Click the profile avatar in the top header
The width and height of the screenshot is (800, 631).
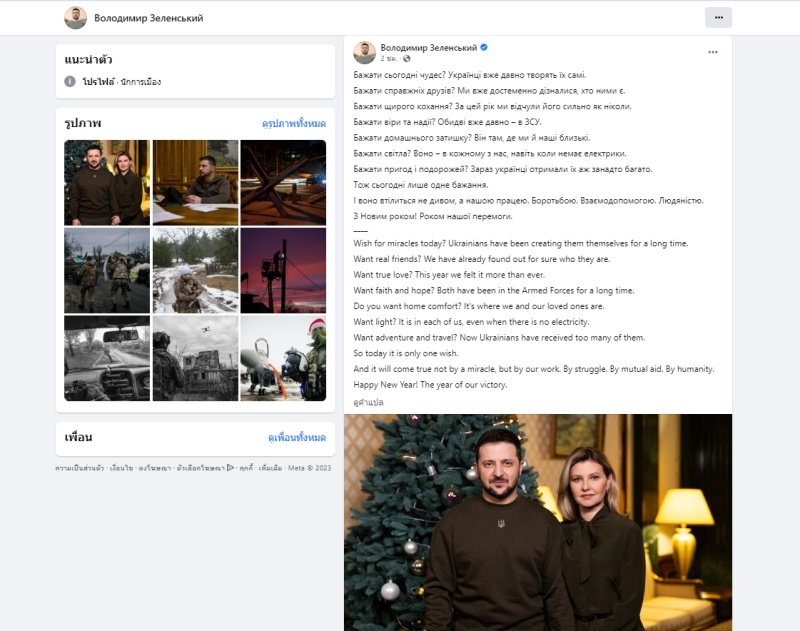75,17
